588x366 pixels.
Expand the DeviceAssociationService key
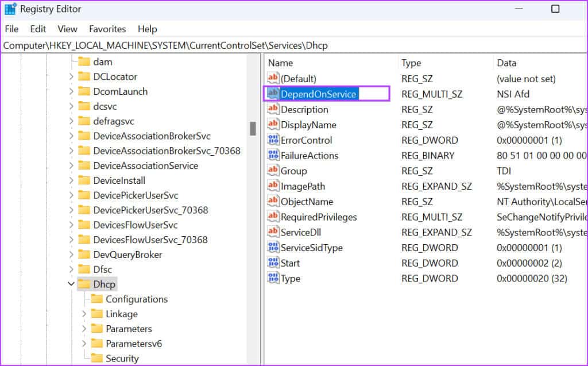71,165
